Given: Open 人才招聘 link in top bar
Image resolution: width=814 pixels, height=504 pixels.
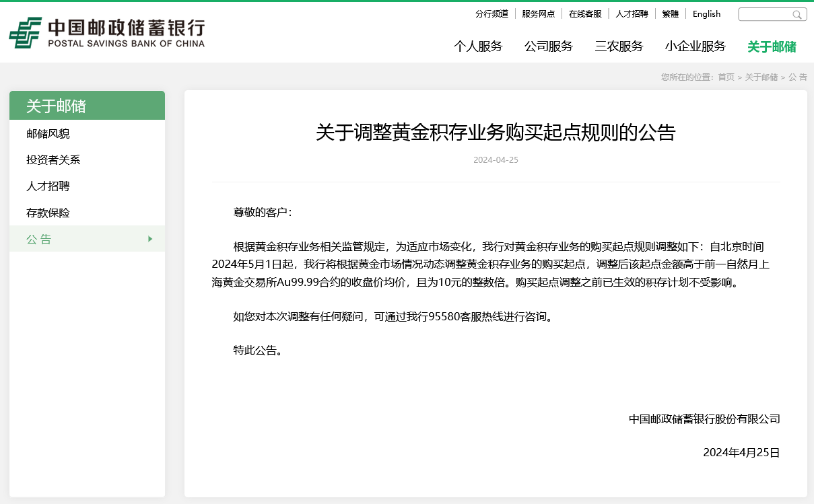Looking at the screenshot, I should click(x=632, y=14).
